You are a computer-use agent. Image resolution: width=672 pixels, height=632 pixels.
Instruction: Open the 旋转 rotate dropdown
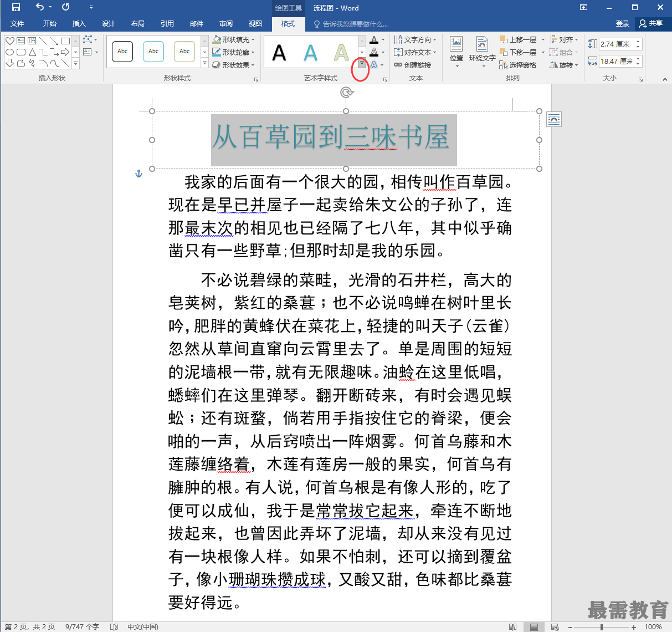(564, 65)
